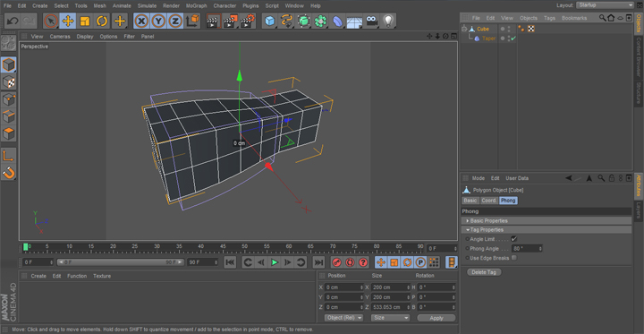Switch to the Basic attribute tab
This screenshot has width=644, height=334.
coord(470,201)
